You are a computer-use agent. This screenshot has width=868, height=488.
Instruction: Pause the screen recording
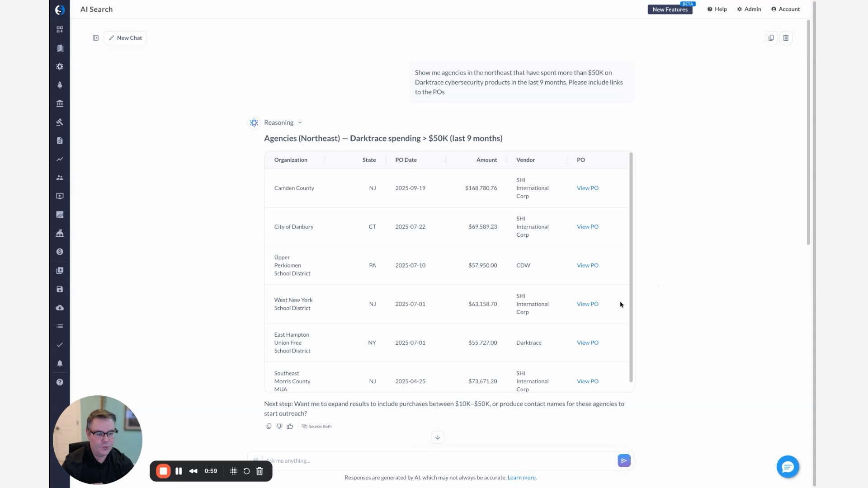point(179,471)
